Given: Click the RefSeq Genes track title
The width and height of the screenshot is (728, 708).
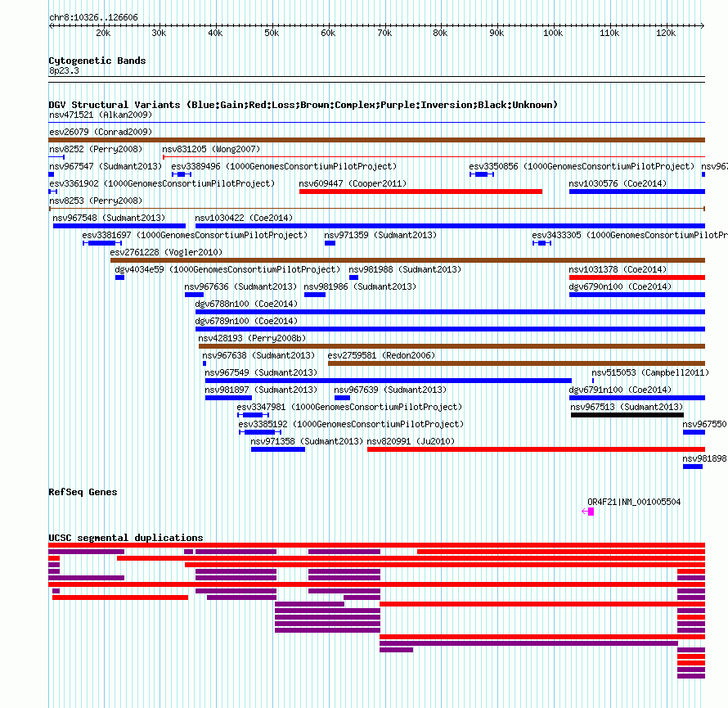Looking at the screenshot, I should (83, 492).
